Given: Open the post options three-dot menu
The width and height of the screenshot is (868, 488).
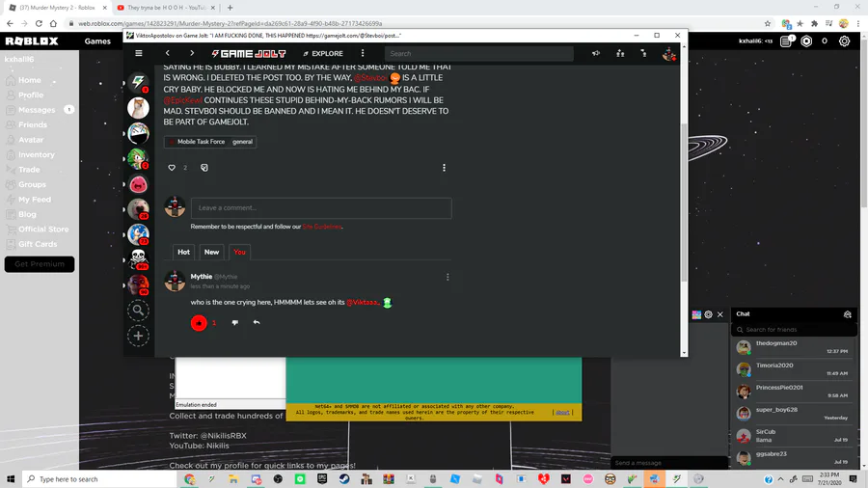Looking at the screenshot, I should pos(444,168).
